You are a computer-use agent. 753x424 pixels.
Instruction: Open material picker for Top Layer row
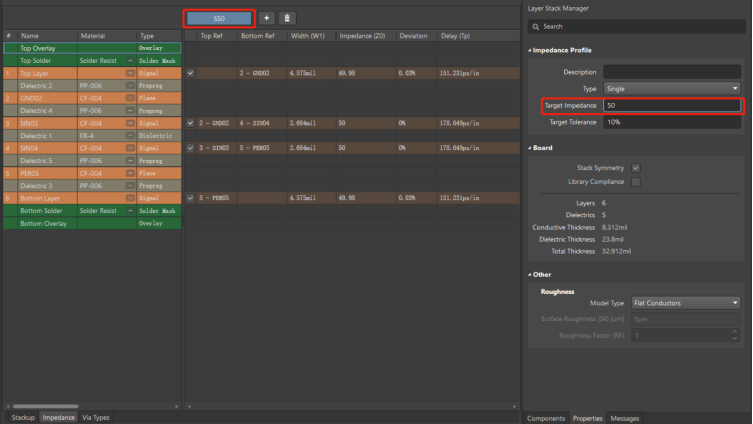pyautogui.click(x=130, y=73)
